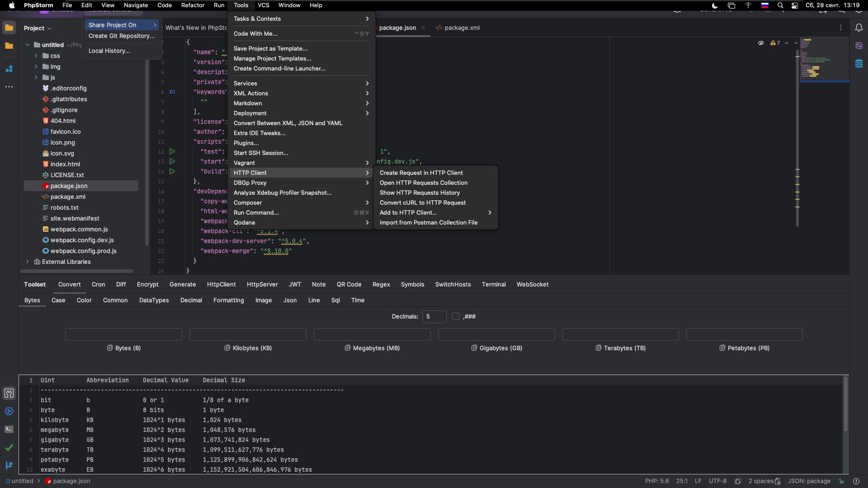Click the run gutter icon beside "test" script
Screen dimensions: 868x488
(172, 151)
